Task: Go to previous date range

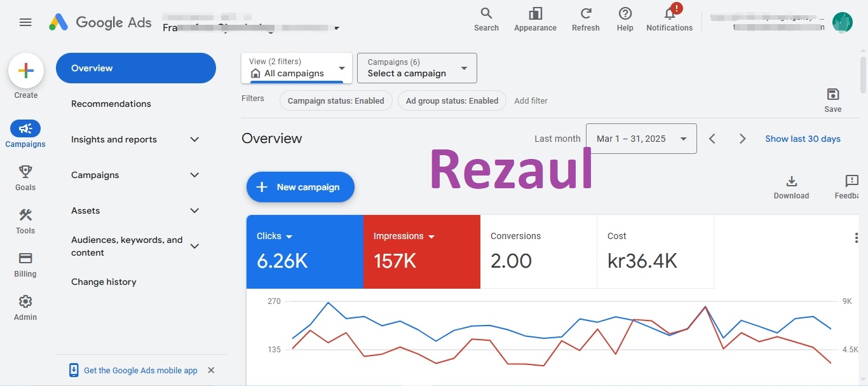Action: point(712,139)
